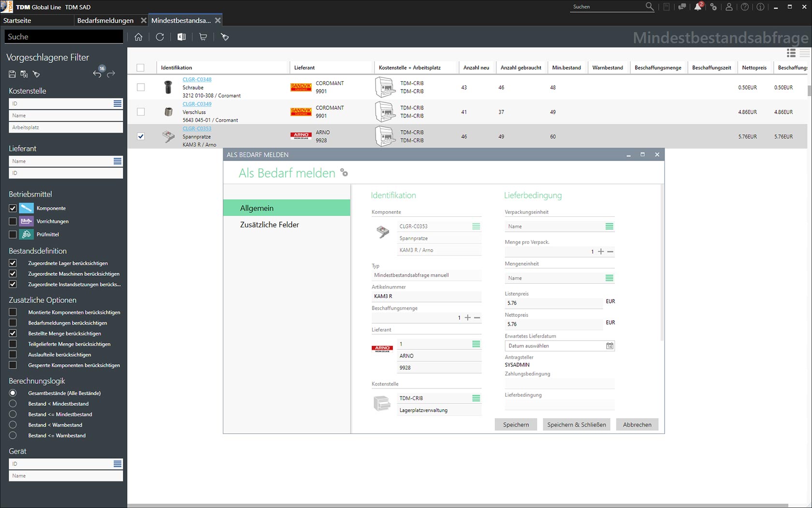Open Mengeneinheit Name selection list
This screenshot has width=812, height=508.
coord(609,278)
